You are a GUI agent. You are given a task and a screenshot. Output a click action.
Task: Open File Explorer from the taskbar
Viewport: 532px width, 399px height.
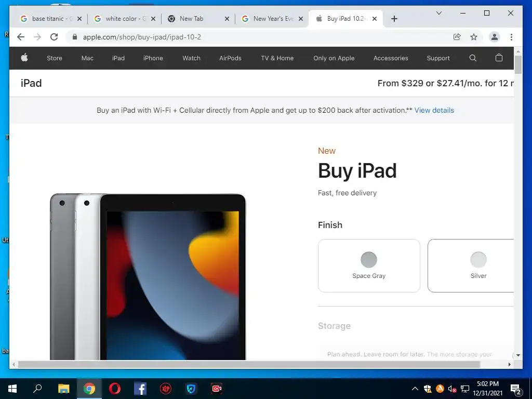63,389
